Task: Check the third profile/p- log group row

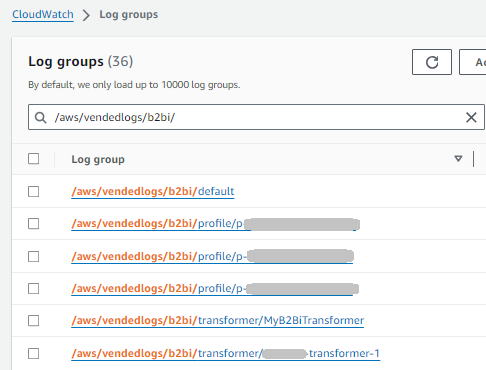Action: 33,288
